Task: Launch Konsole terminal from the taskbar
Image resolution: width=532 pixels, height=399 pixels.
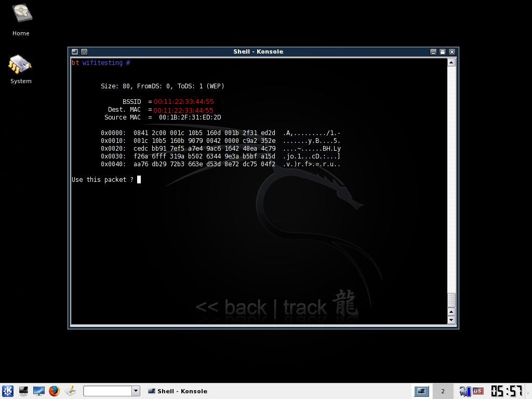Action: pos(23,391)
